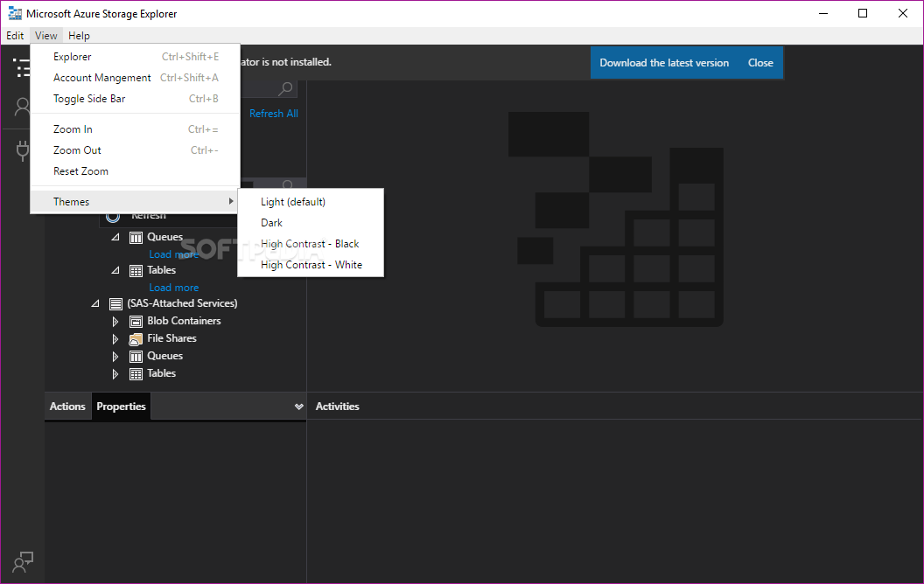Viewport: 924px width, 584px height.
Task: Close the update notification bar
Action: tap(760, 63)
